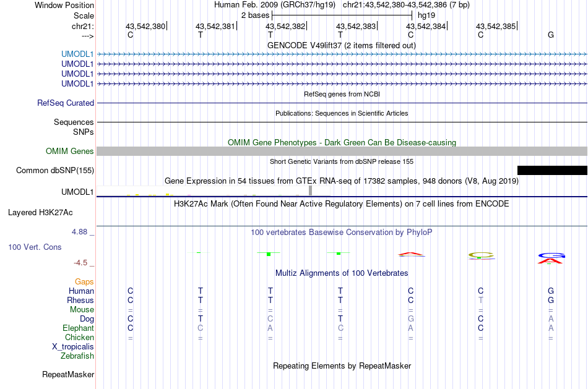Select the light blue UMODL1 transcript label
This screenshot has height=389, width=588.
click(x=77, y=54)
